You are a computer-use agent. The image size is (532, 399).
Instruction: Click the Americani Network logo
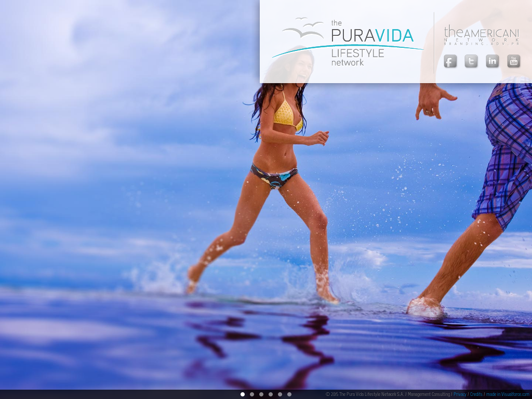click(481, 33)
